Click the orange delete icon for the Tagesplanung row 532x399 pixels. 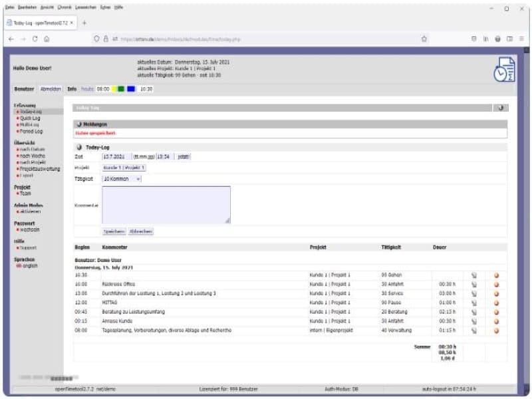point(496,331)
